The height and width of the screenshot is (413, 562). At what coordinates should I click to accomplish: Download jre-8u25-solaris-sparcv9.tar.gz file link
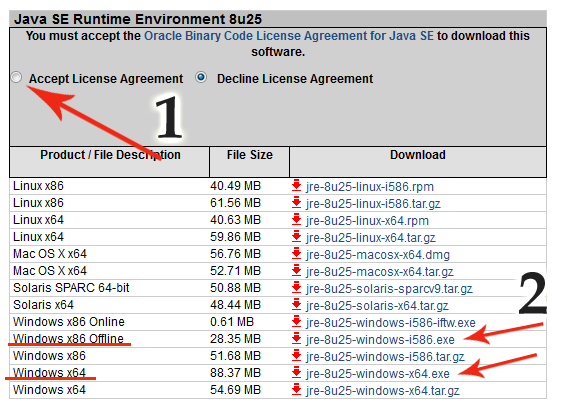pyautogui.click(x=389, y=289)
